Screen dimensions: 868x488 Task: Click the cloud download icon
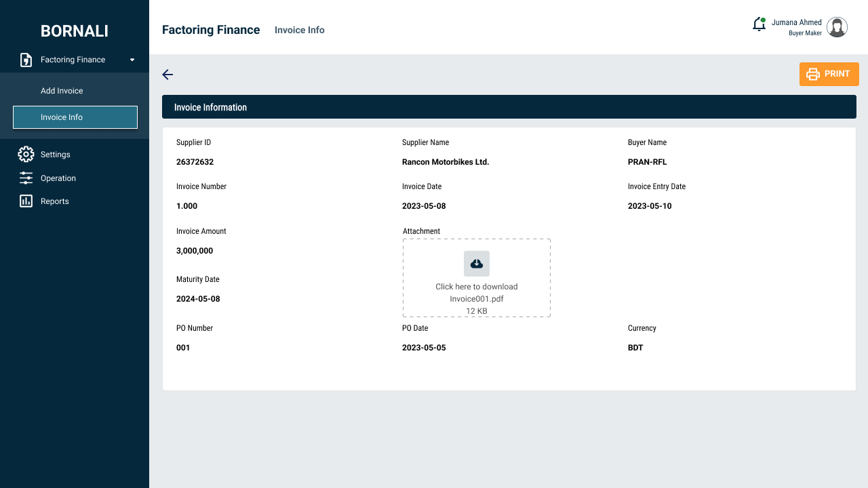coord(477,264)
